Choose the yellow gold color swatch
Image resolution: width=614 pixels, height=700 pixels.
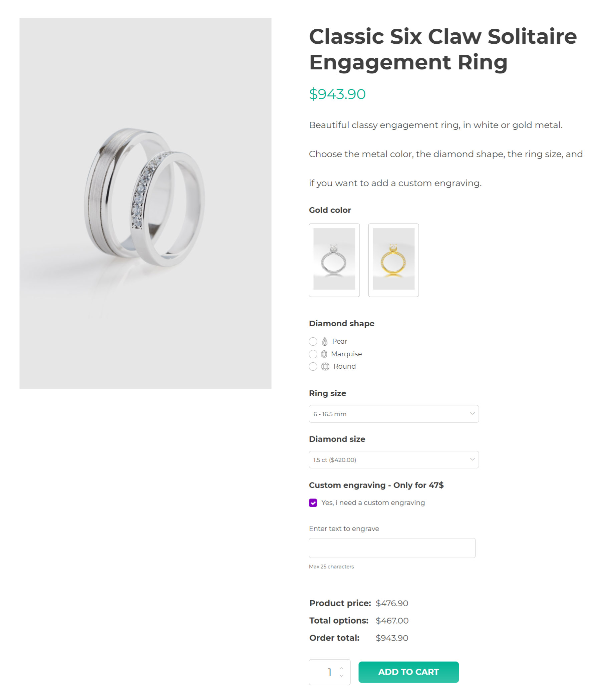click(x=393, y=260)
